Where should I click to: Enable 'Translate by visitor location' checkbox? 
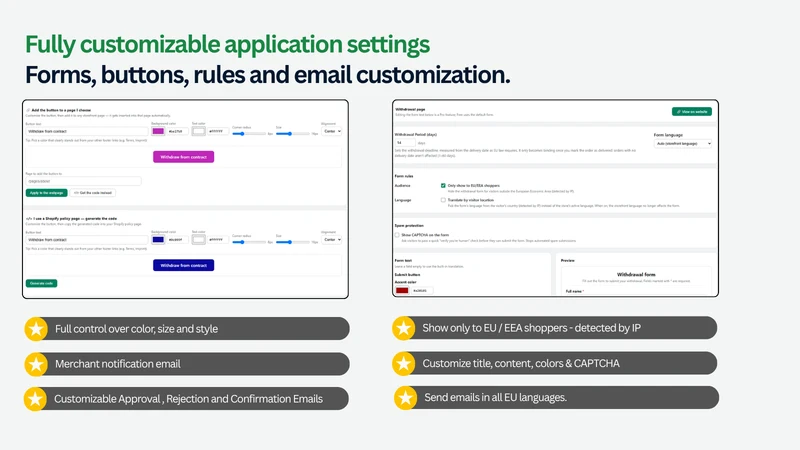(443, 200)
